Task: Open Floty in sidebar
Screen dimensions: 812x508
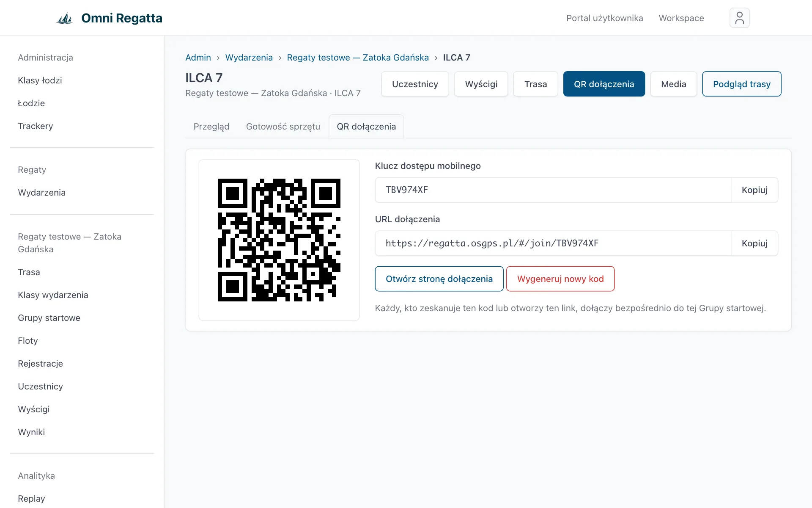Action: pos(28,341)
